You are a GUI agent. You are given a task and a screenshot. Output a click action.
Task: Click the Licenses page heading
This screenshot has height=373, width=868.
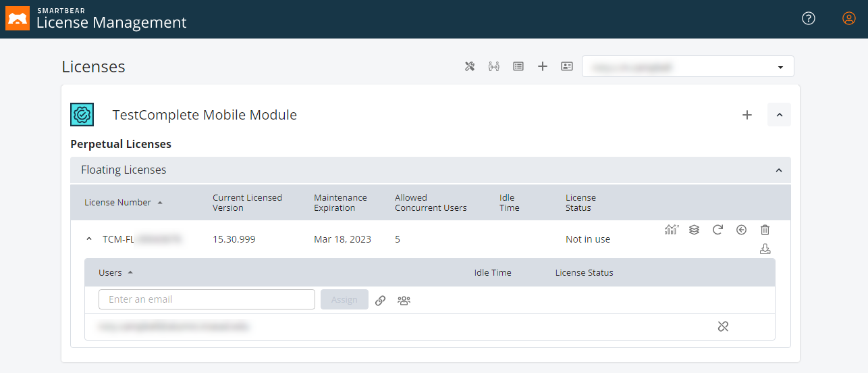point(93,66)
